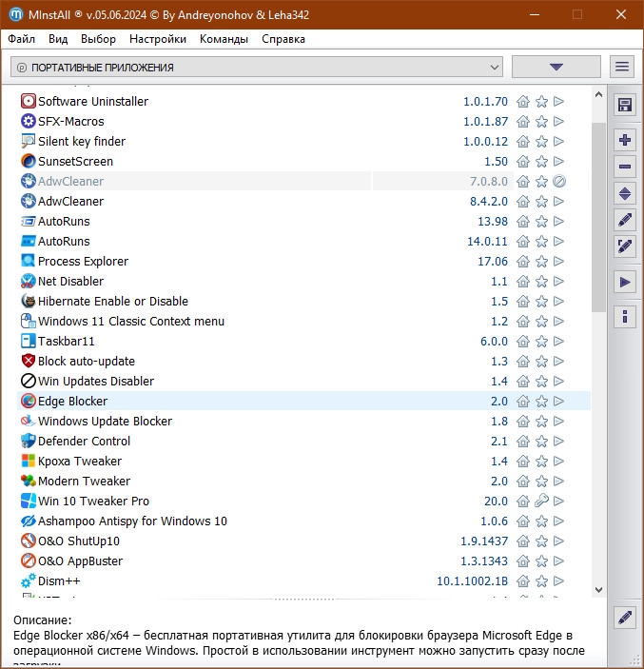Select the Block auto-update entry
The height and width of the screenshot is (669, 644).
pyautogui.click(x=303, y=362)
